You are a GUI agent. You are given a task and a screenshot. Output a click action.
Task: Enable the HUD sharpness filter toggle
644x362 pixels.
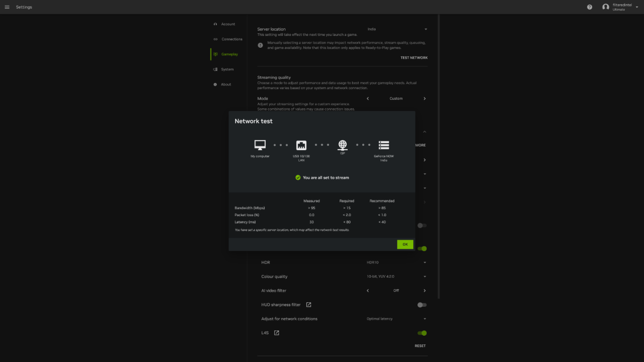click(422, 304)
